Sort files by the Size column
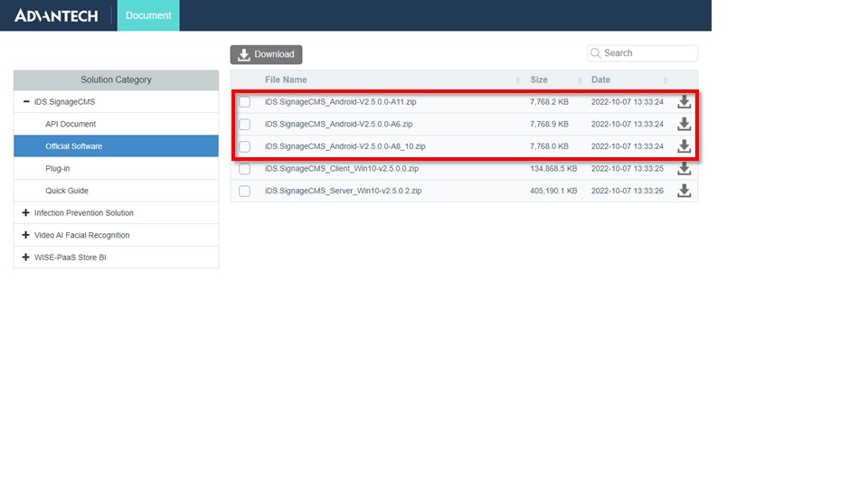 [538, 80]
